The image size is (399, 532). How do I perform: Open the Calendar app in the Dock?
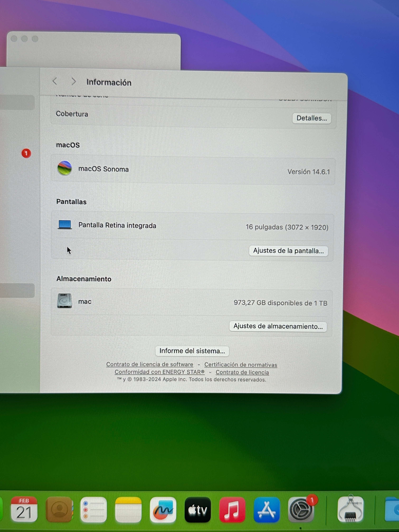coord(24,509)
